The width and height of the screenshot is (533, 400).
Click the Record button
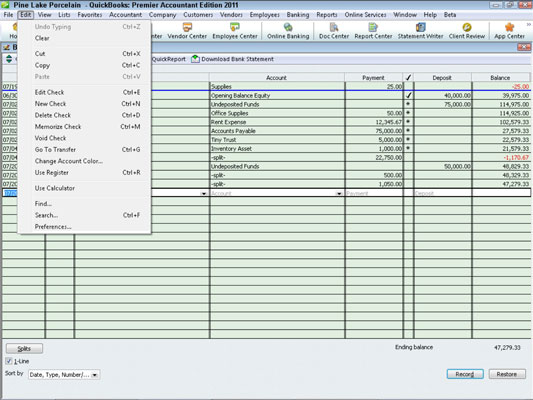tap(465, 374)
